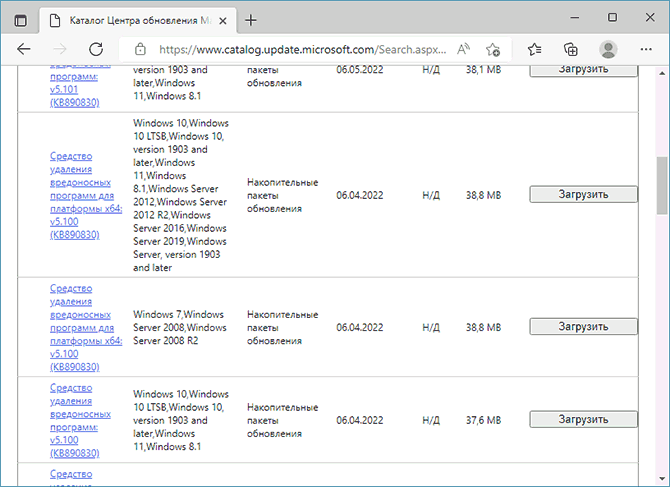Reload the catalog page
This screenshot has width=670, height=487.
click(x=96, y=50)
